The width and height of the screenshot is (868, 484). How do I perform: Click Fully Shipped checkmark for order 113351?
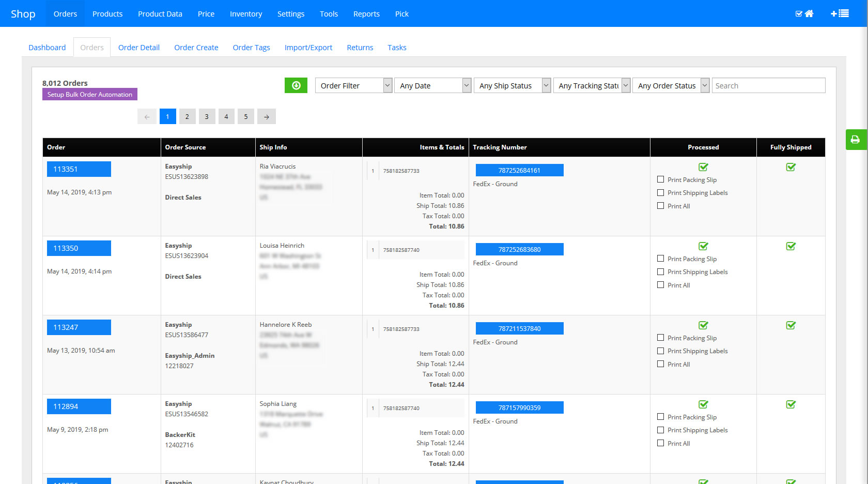click(791, 167)
